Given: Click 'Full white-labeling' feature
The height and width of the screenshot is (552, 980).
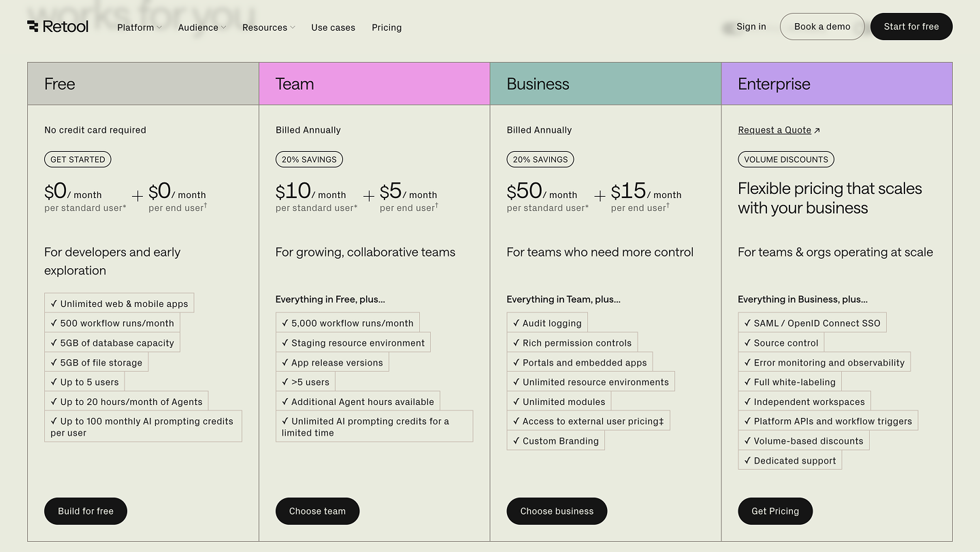Looking at the screenshot, I should tap(789, 382).
